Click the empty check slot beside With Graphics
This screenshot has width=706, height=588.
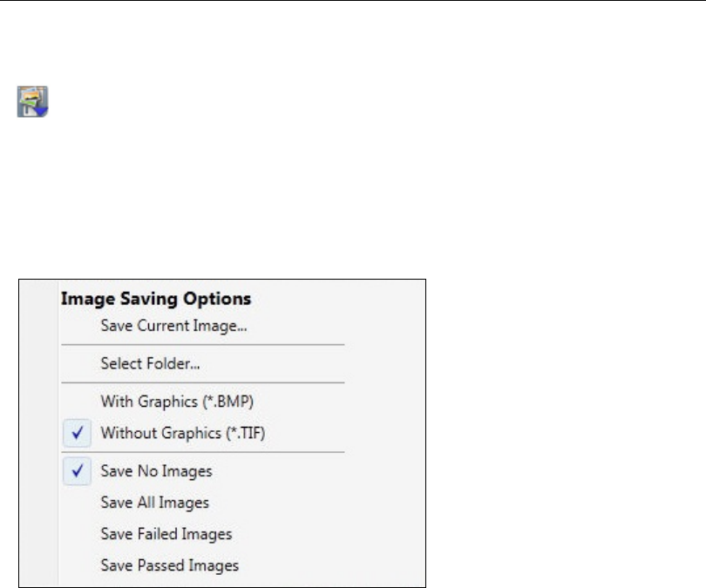(x=78, y=402)
